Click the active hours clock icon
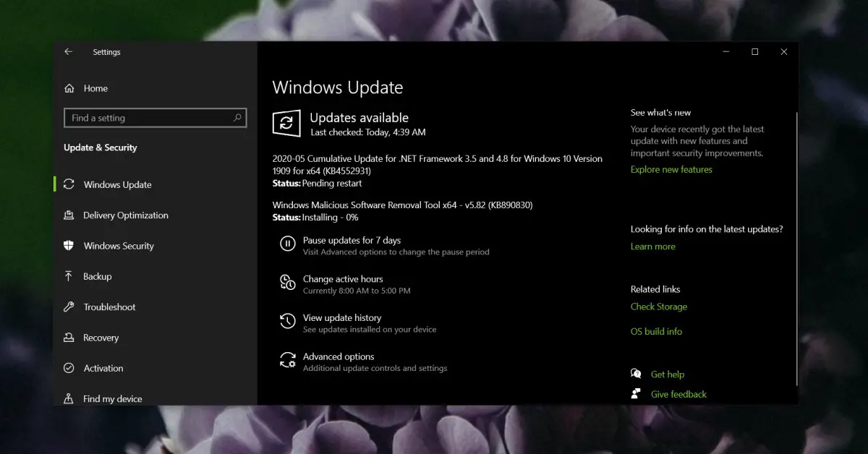Screen dimensions: 868x454 point(288,283)
